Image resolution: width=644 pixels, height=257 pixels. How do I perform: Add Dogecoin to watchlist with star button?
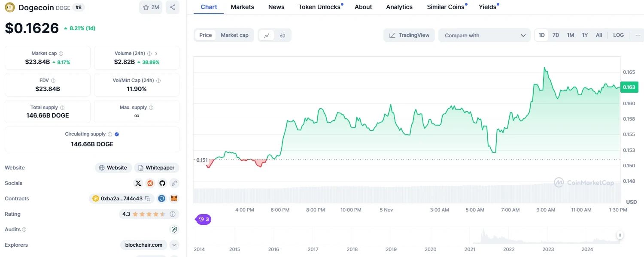click(151, 7)
